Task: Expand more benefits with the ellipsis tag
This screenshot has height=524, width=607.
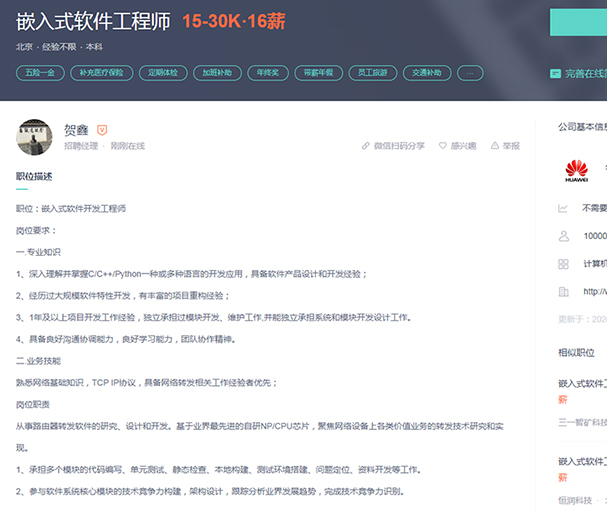Action: 470,73
